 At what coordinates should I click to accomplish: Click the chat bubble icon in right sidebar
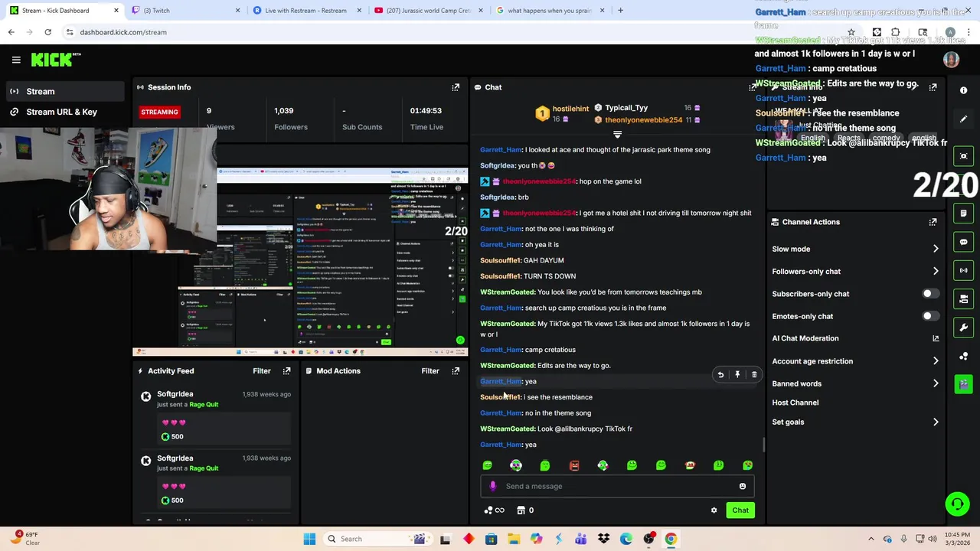tap(964, 242)
